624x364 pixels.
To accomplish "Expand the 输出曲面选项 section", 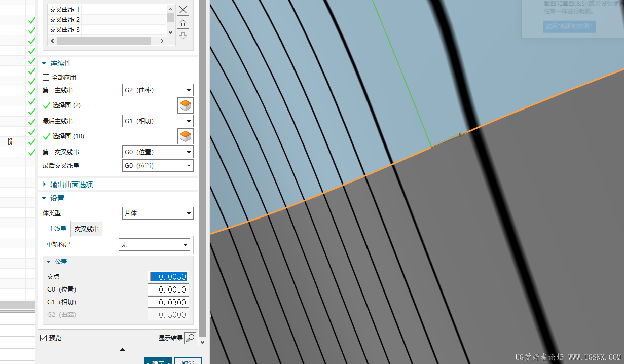I will click(44, 185).
